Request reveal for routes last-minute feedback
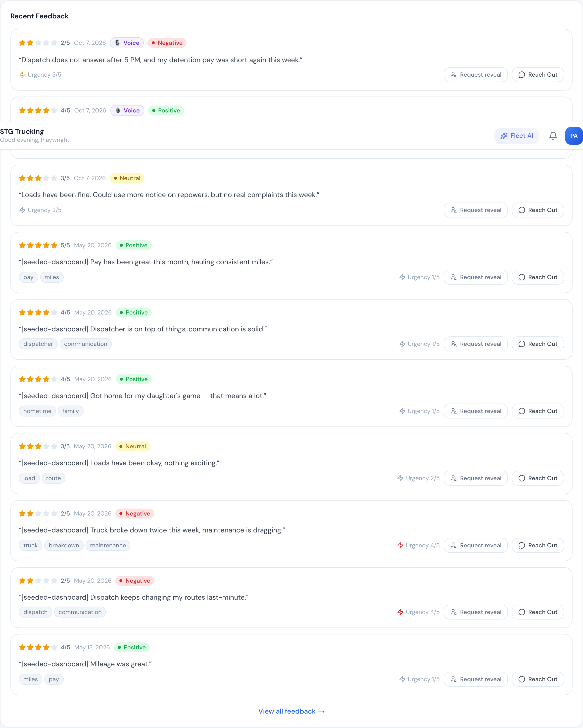583x728 pixels. 476,612
